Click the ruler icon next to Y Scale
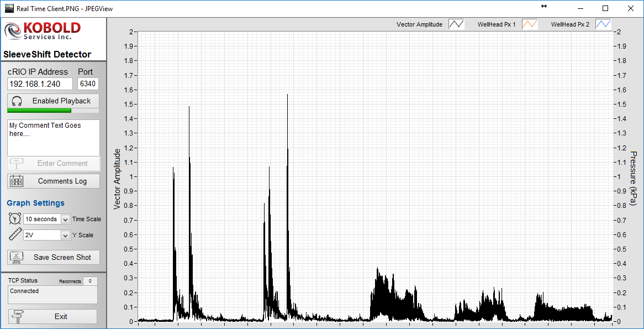Screen dimensions: 644x329 coord(14,234)
